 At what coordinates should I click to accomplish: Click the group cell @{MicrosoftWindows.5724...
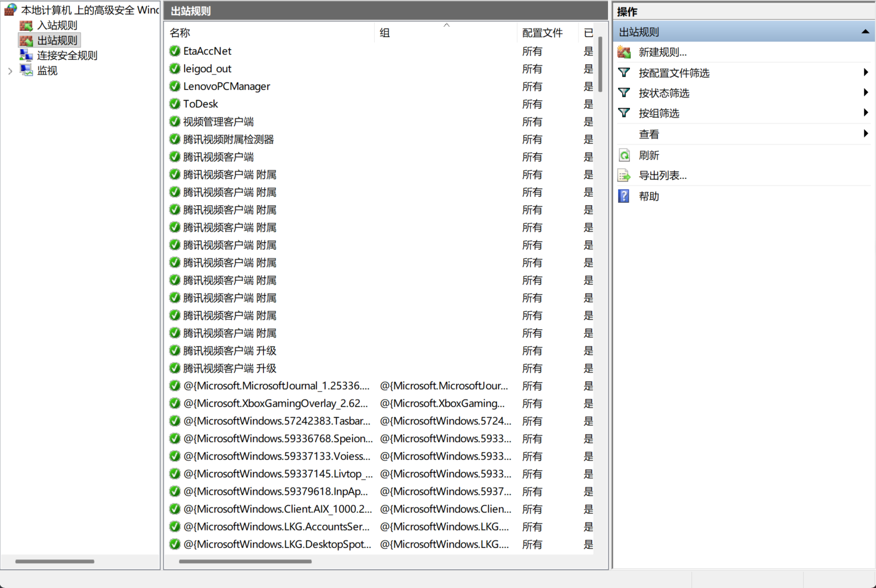point(446,421)
